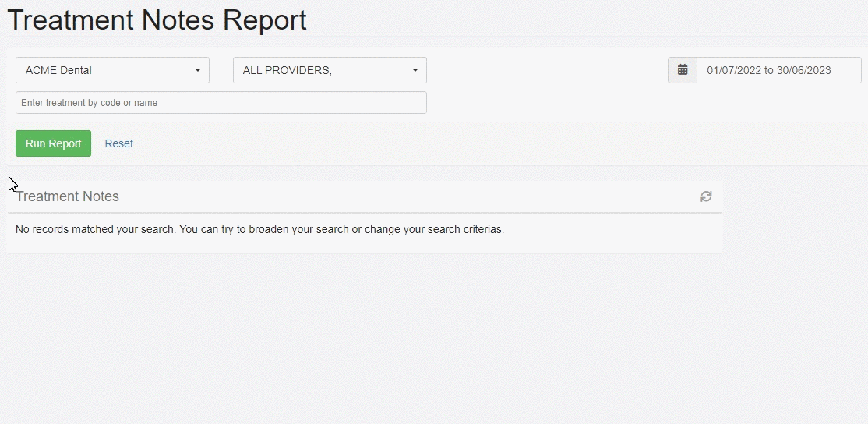Click the treatment code or name field

click(221, 102)
